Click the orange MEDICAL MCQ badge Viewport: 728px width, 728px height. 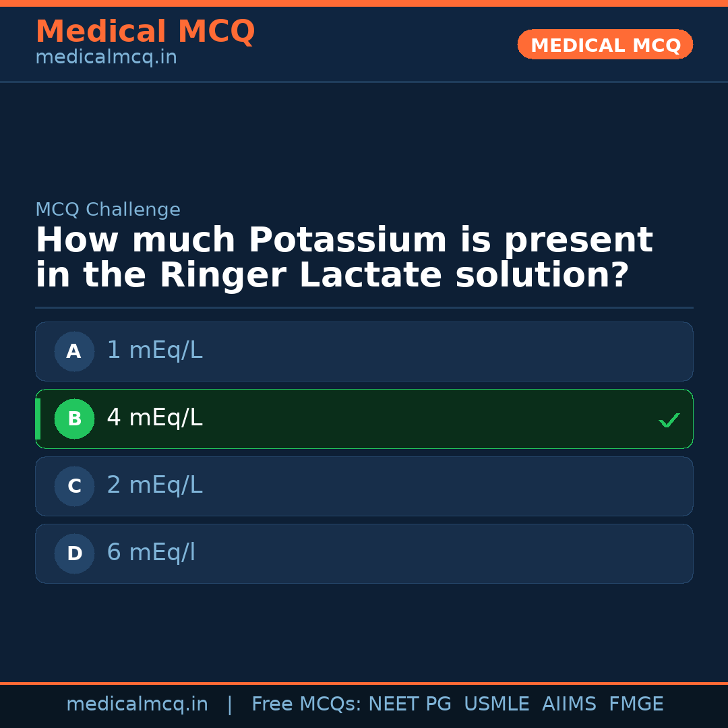tap(605, 44)
